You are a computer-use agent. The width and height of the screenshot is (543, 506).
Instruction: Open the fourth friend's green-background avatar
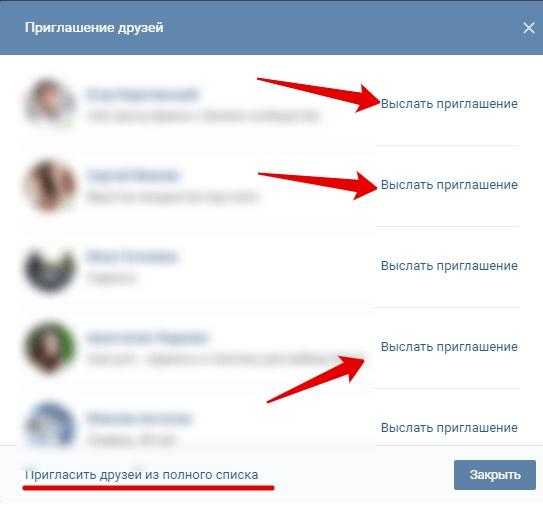point(50,346)
